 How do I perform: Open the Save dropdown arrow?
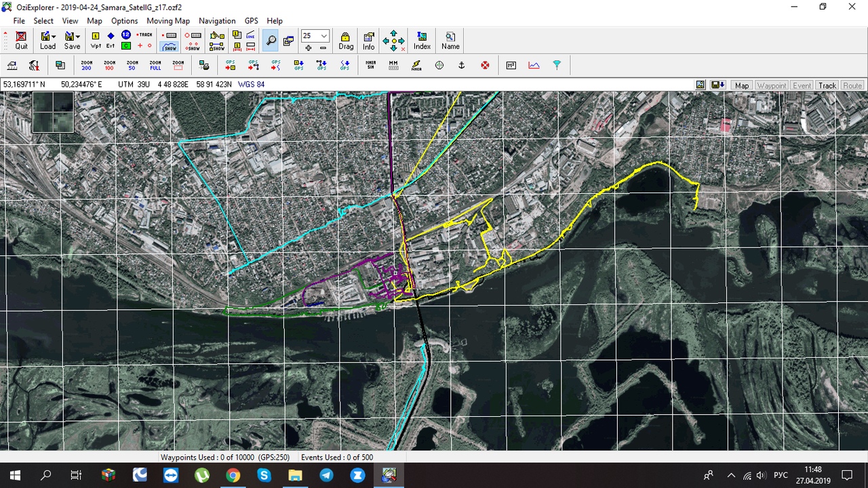click(x=78, y=37)
